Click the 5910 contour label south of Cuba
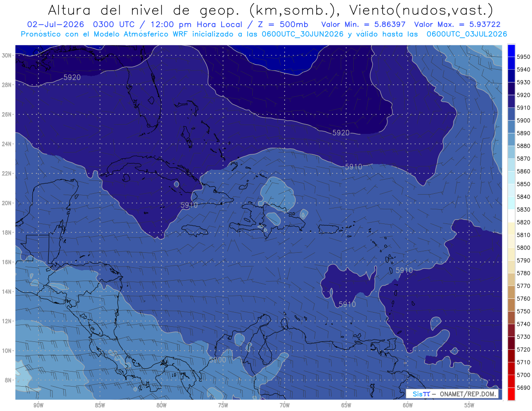 tap(189, 205)
